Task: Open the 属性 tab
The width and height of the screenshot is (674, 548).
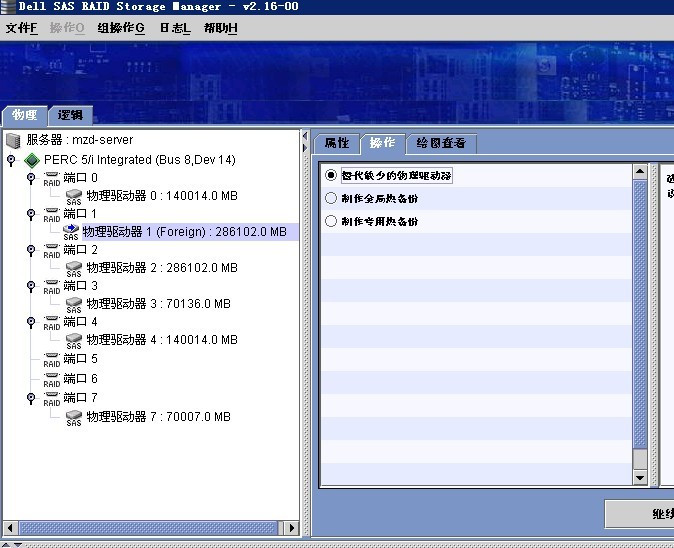Action: 337,143
